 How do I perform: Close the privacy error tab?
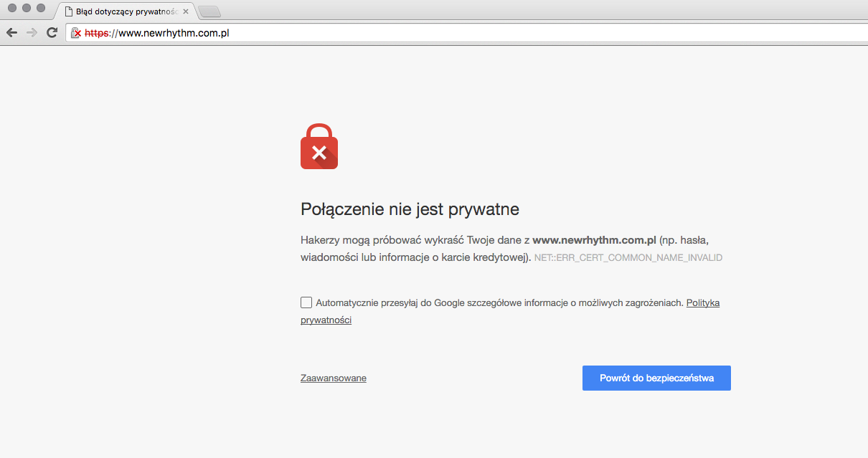point(186,11)
